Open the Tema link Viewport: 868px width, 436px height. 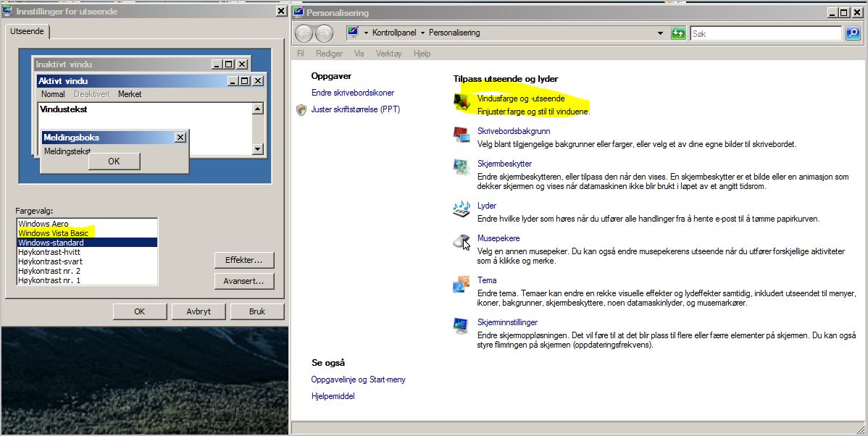[x=487, y=280]
